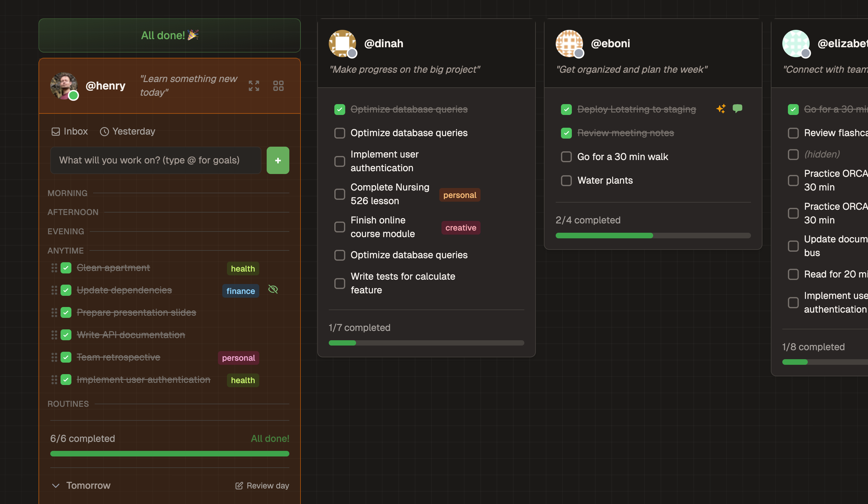
Task: Open @dinah's profile avatar
Action: click(x=343, y=44)
